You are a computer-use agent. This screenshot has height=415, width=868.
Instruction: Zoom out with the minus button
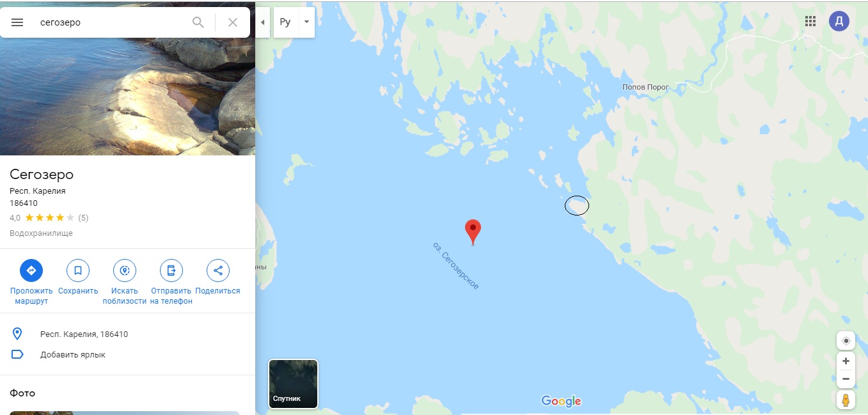tap(846, 379)
